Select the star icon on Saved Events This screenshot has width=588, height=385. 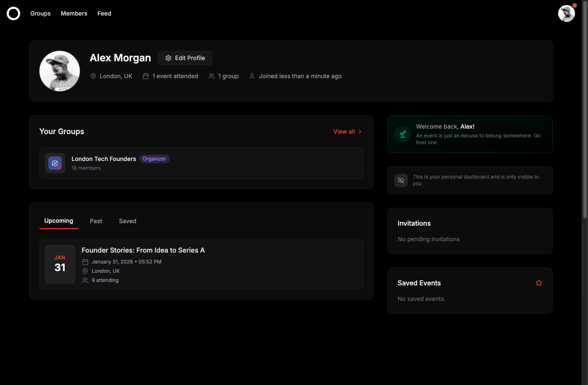[538, 283]
